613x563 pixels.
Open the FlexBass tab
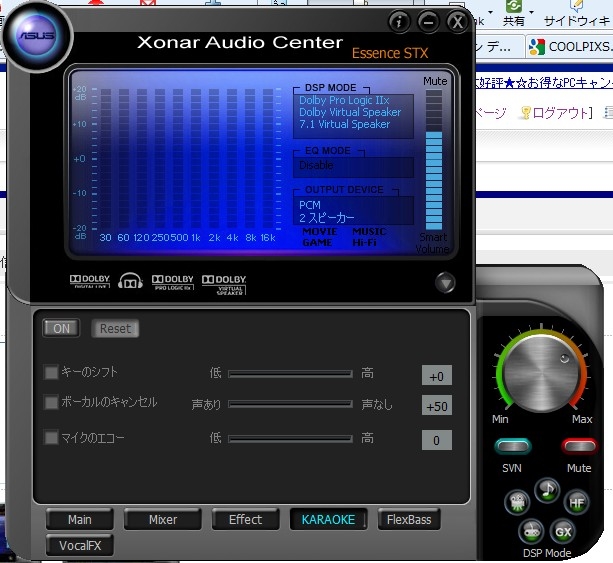(409, 519)
